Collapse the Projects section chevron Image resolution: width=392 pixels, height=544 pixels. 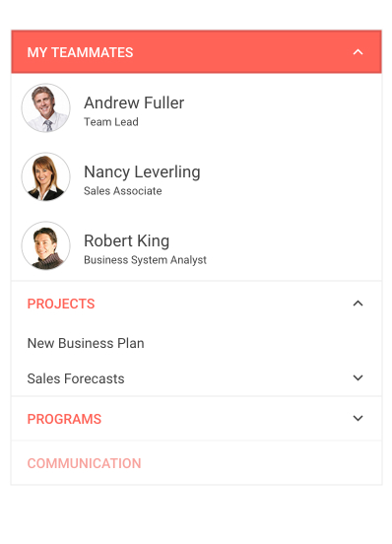click(358, 304)
